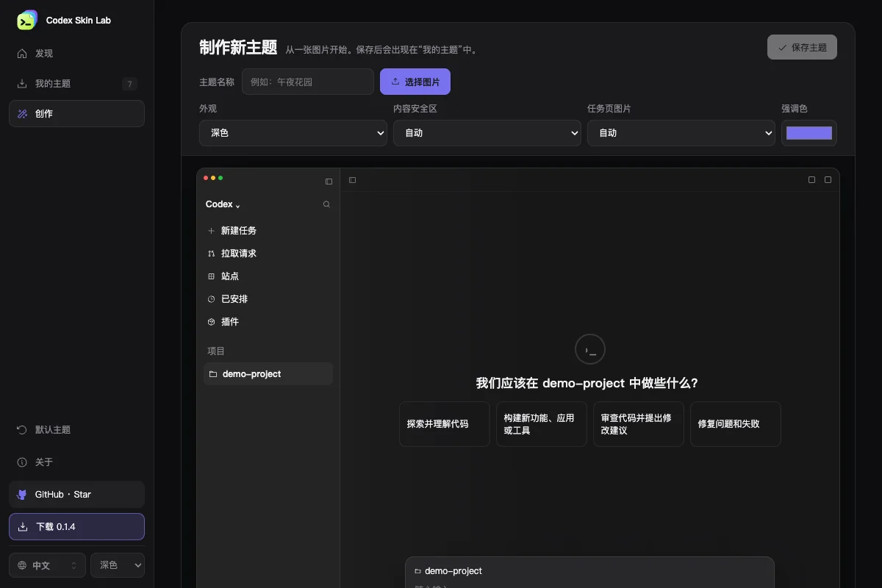
Task: Click 站点 in the preview sidebar
Action: click(268, 276)
